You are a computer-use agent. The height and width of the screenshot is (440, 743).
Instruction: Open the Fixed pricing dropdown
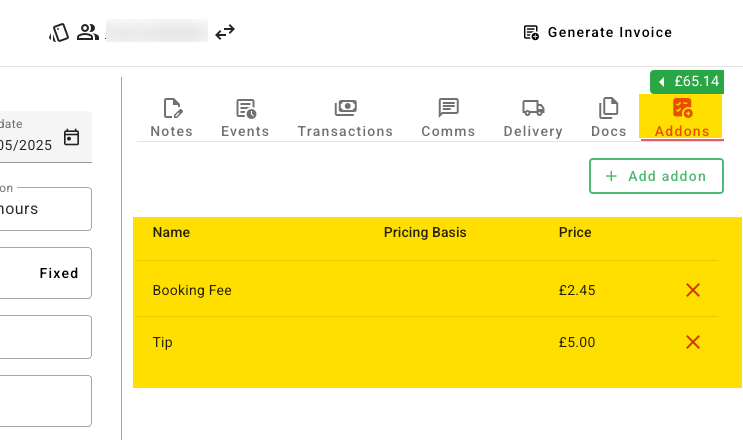pos(45,273)
